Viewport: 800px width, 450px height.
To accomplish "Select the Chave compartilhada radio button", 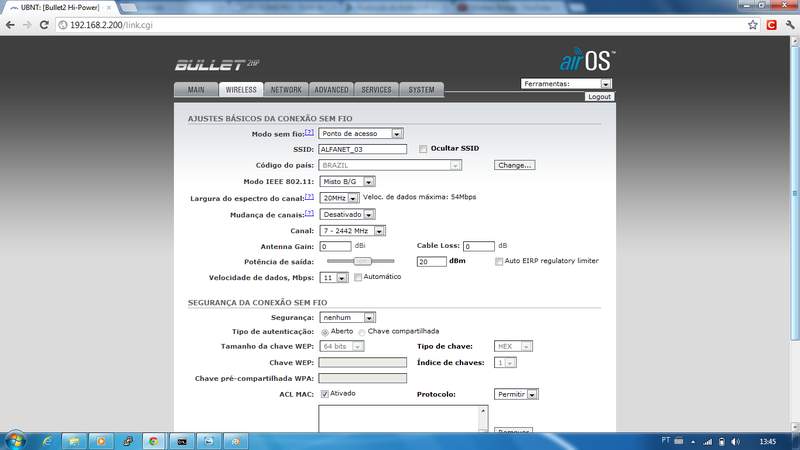I will click(x=362, y=332).
